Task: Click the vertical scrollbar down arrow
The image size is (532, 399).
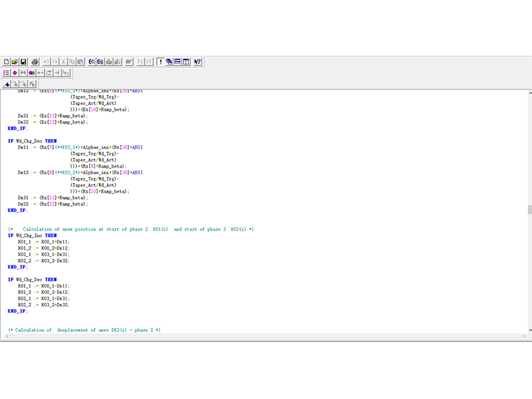Action: pyautogui.click(x=529, y=330)
